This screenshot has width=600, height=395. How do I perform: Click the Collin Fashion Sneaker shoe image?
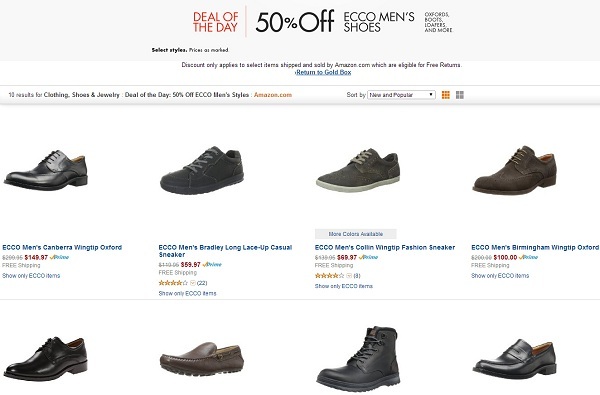pos(358,171)
